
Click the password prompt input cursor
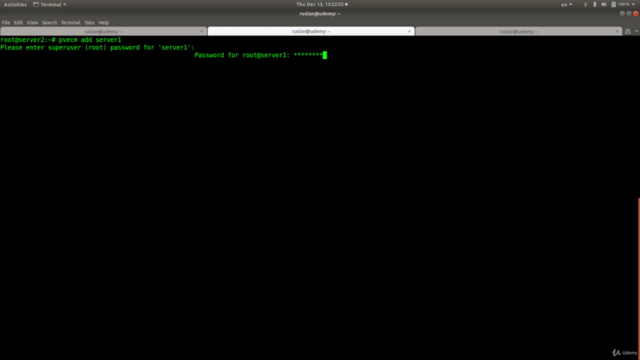pyautogui.click(x=325, y=55)
